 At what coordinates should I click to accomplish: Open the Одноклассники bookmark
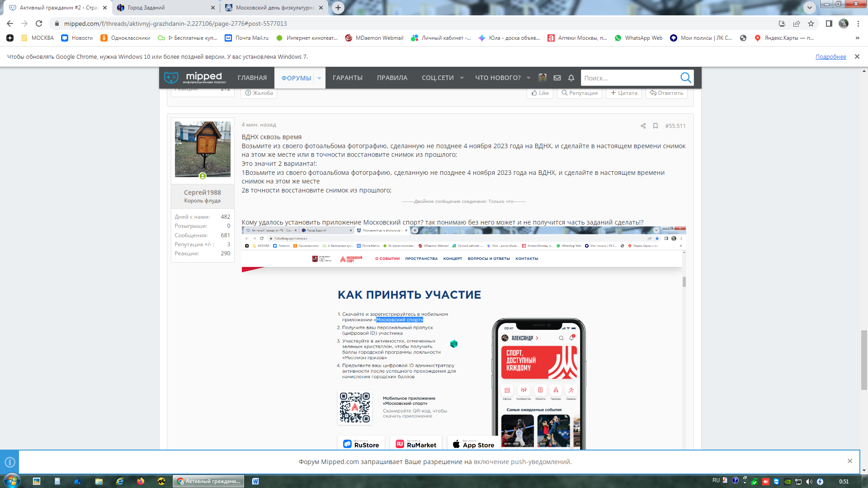tap(125, 38)
